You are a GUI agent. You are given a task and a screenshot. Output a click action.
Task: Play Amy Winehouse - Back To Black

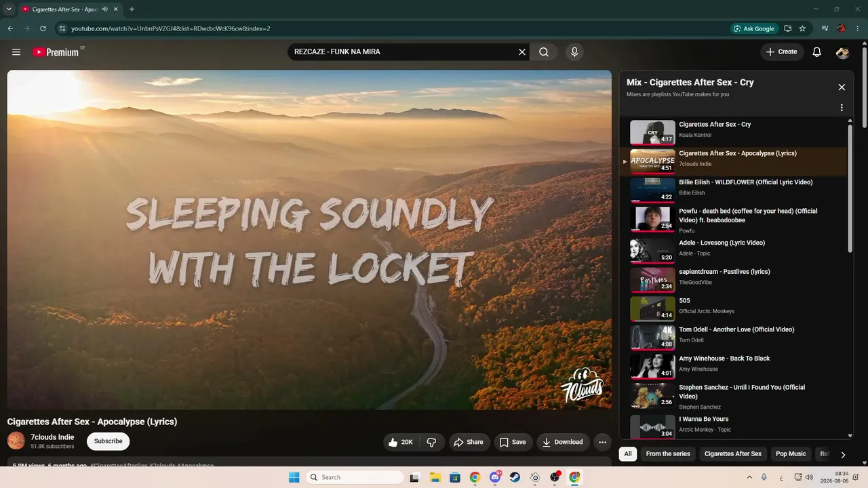tap(732, 366)
